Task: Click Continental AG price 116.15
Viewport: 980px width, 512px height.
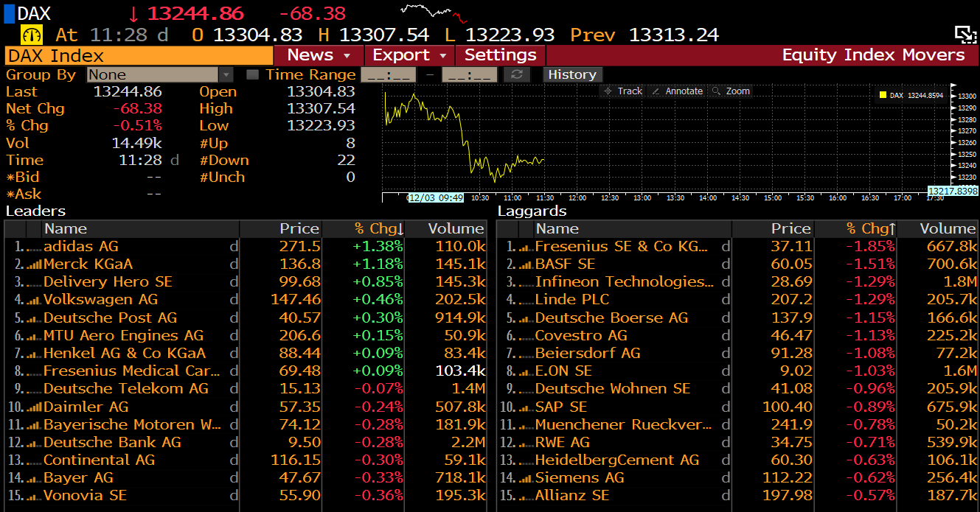Action: click(296, 460)
